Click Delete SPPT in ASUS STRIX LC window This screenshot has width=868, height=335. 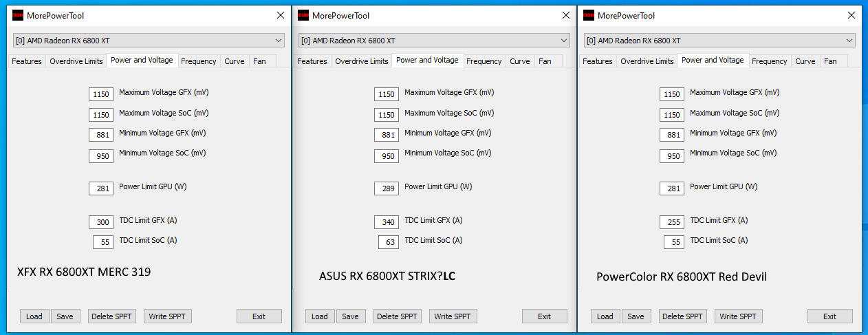[x=398, y=316]
